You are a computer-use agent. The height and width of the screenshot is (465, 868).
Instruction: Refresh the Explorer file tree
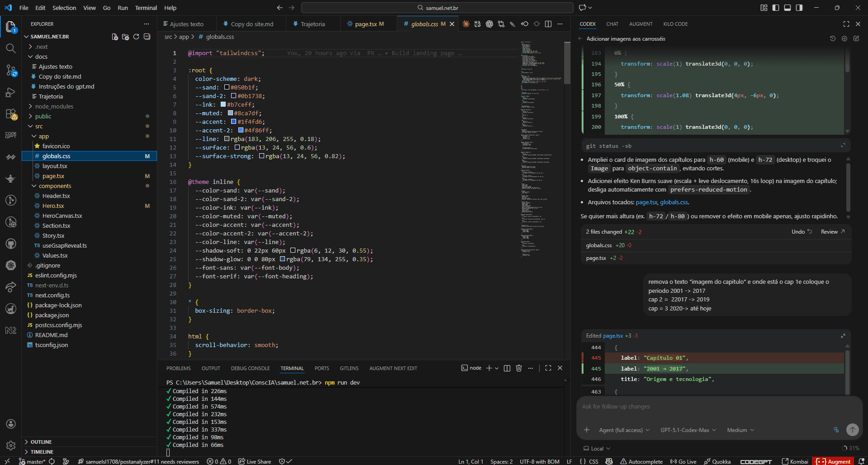(136, 37)
